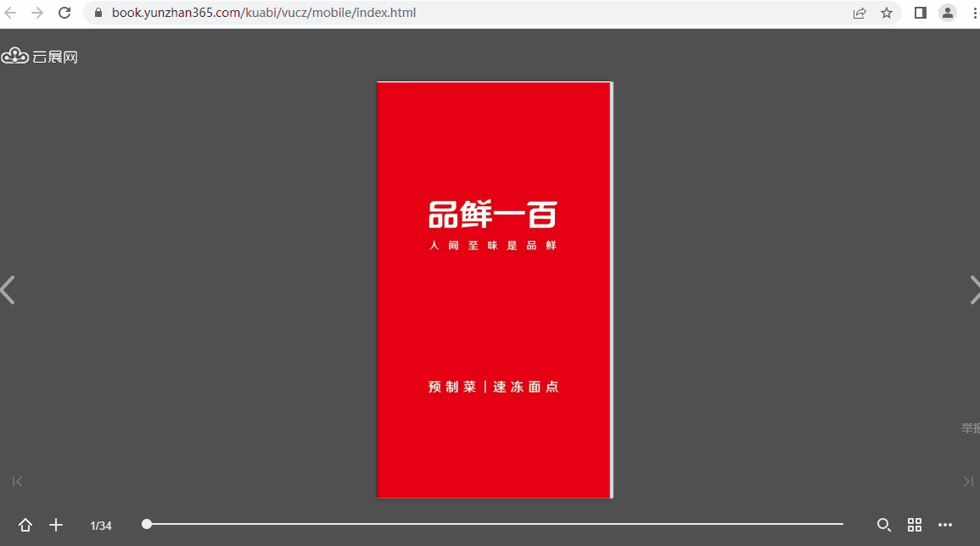Share this page using the share icon
980x546 pixels.
pyautogui.click(x=860, y=13)
